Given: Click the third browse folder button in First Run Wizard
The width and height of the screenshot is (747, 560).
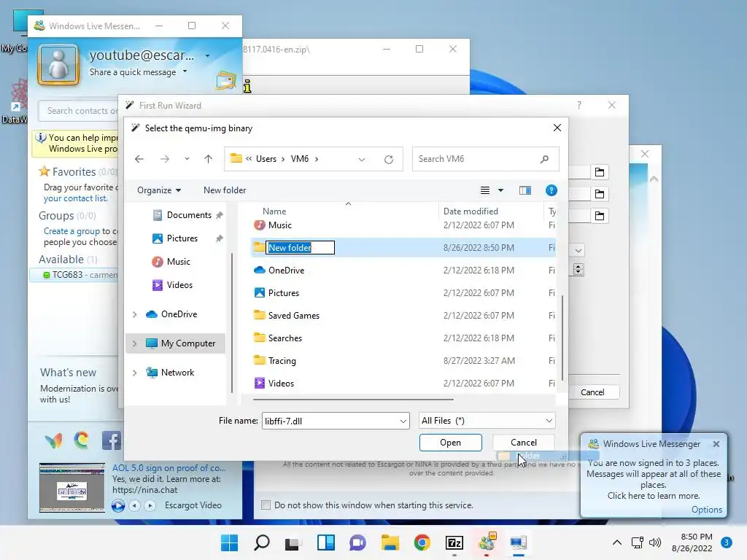Looking at the screenshot, I should point(600,216).
